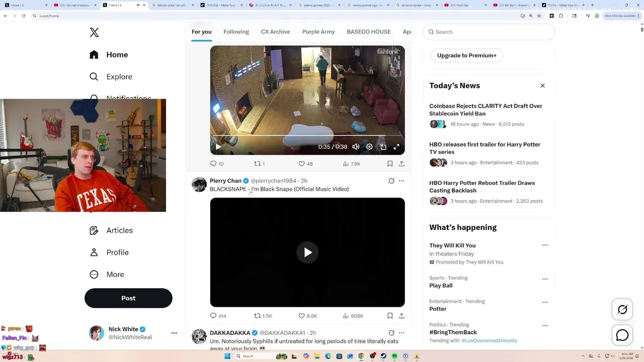Open the #LosQueremosDeVuelta hashtag link

click(489, 340)
